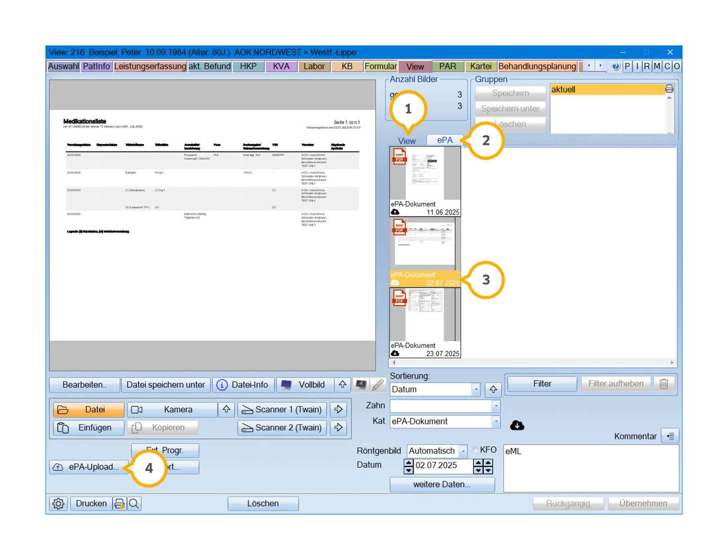Viewport: 728px width, 560px height.
Task: Click the monitor icon next to the pencil
Action: 361,385
